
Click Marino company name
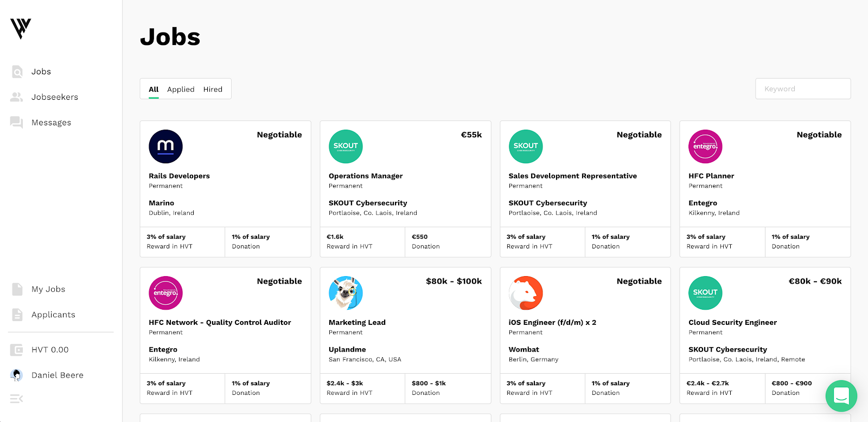(162, 203)
